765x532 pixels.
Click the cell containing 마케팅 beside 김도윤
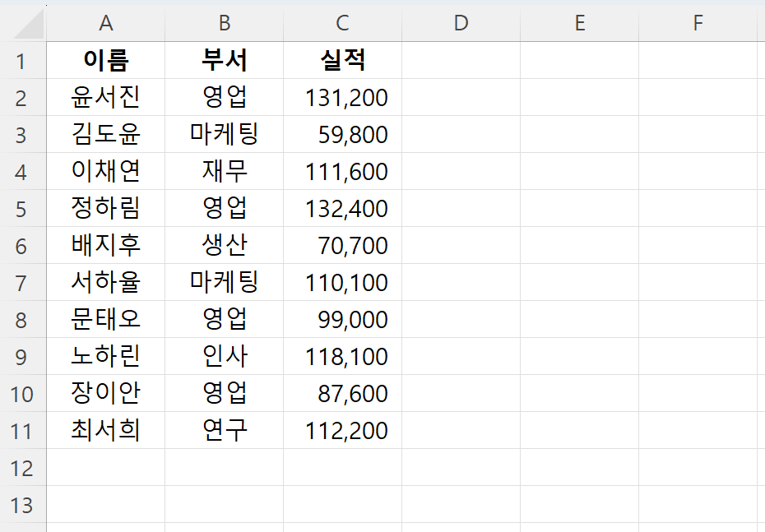(224, 134)
